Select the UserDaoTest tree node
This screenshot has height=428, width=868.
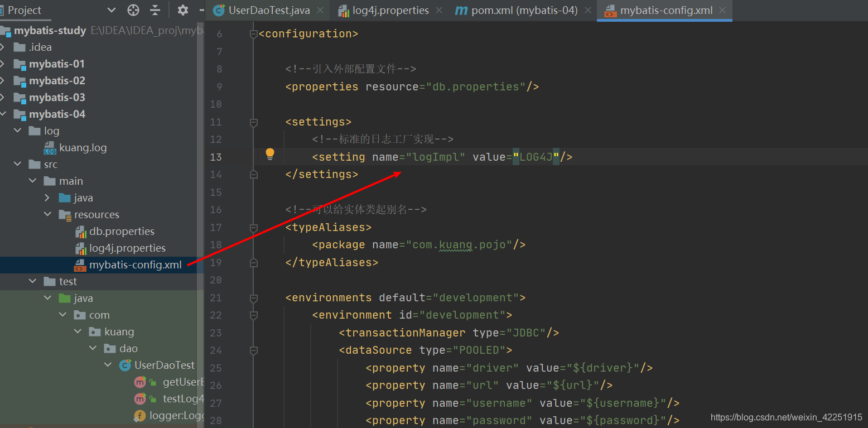(x=165, y=366)
